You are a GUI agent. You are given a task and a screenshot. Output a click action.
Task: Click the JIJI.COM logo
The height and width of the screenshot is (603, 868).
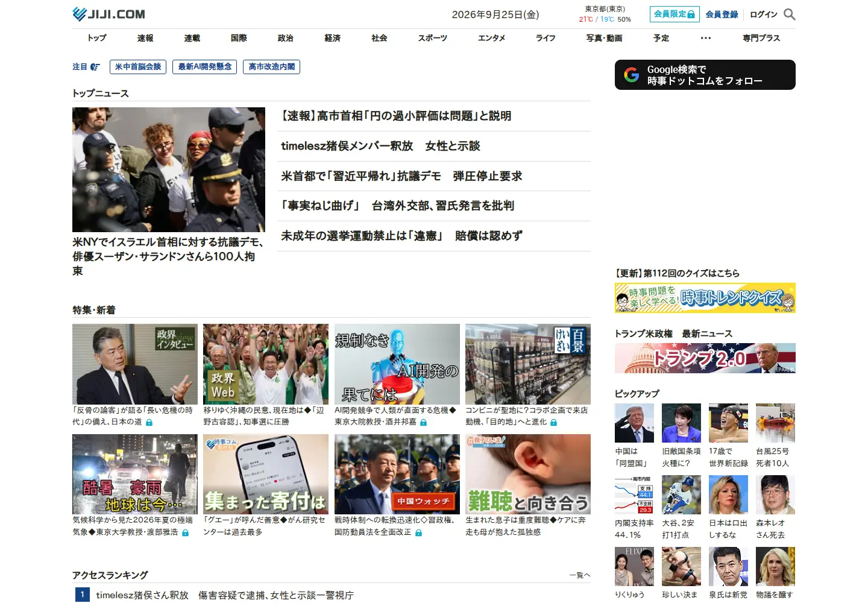(108, 14)
